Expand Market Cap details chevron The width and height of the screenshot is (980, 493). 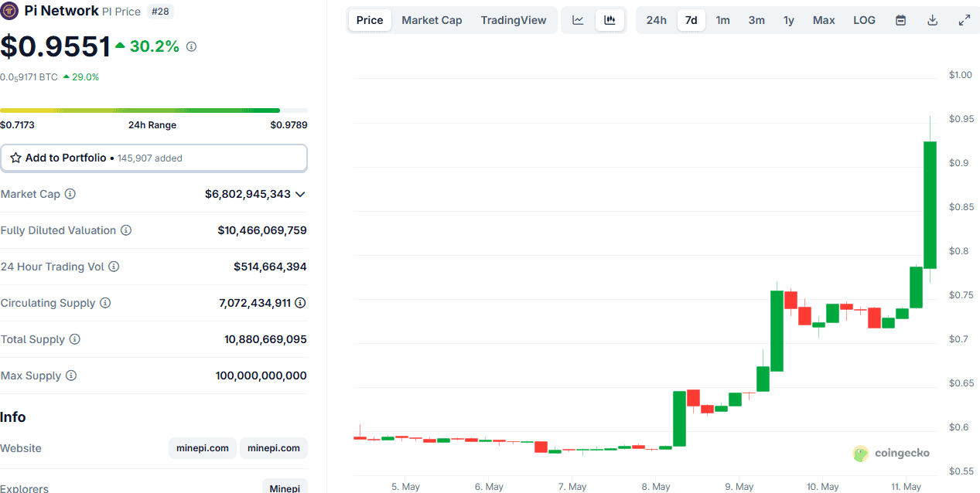point(300,194)
